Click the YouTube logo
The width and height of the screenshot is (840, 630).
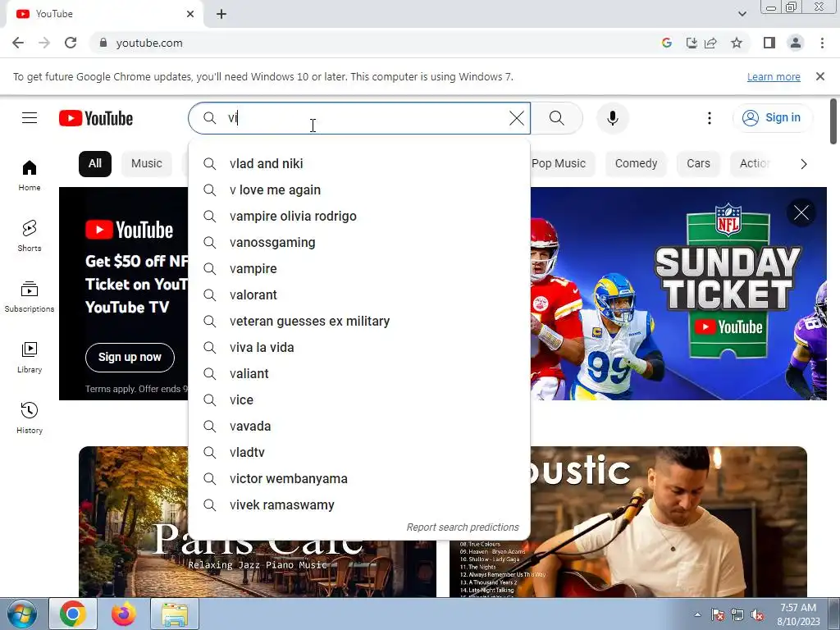[x=96, y=118]
